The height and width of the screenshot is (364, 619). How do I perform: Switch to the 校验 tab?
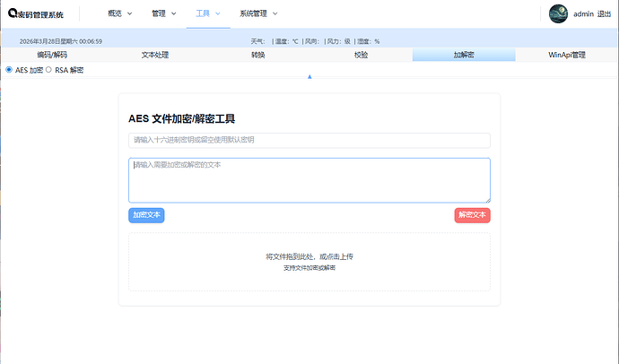[361, 55]
